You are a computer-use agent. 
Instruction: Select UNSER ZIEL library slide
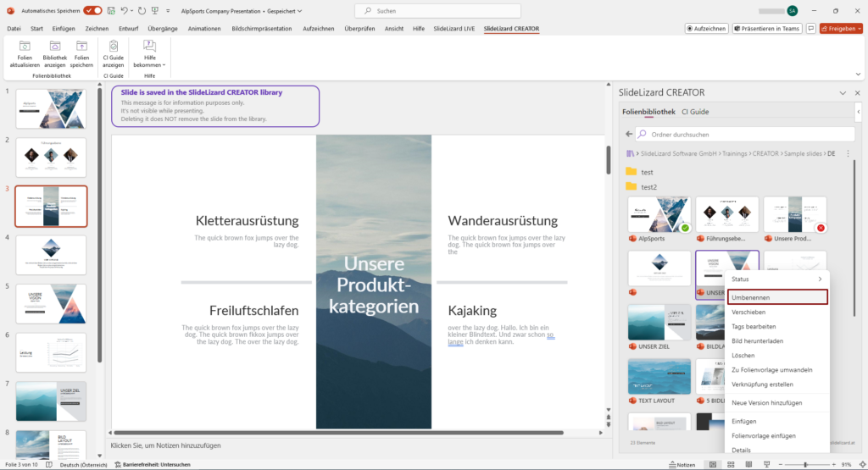[659, 323]
